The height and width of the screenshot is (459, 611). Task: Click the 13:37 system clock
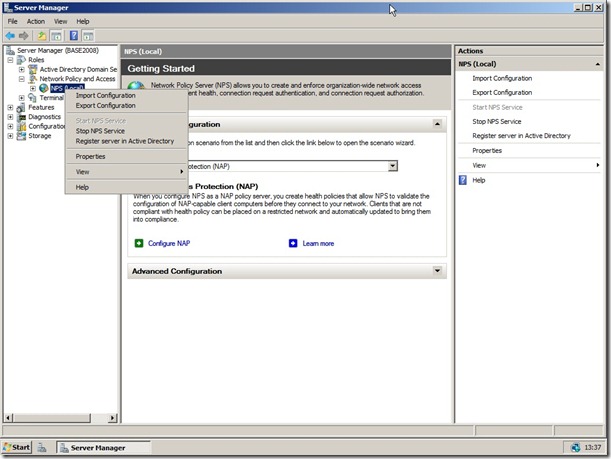[x=592, y=447]
